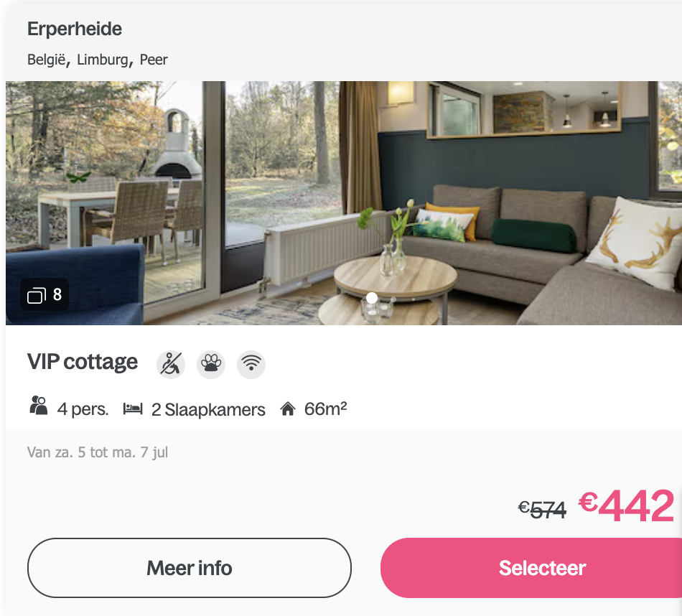Open the VIP cottage heading

pyautogui.click(x=83, y=362)
